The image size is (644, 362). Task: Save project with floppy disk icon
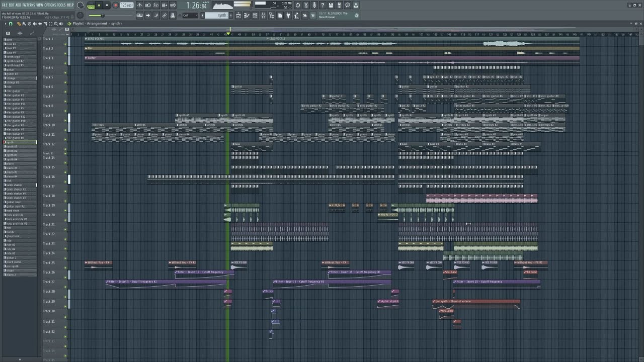331,5
